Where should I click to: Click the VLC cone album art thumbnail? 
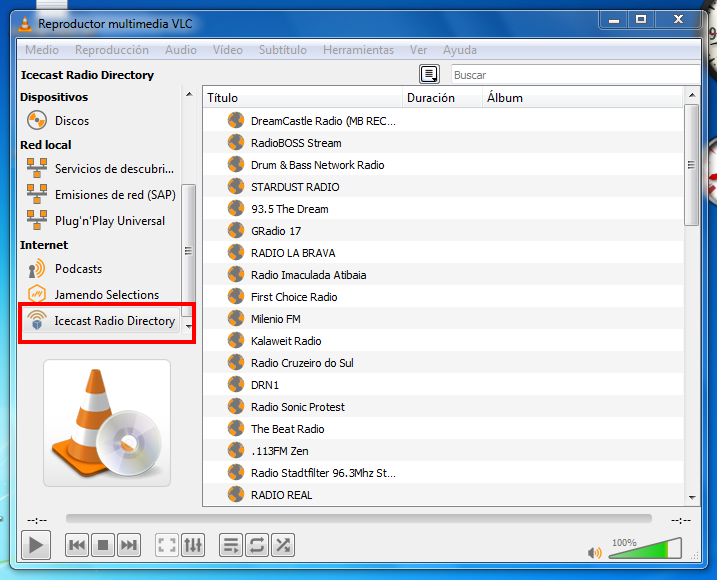coord(107,423)
